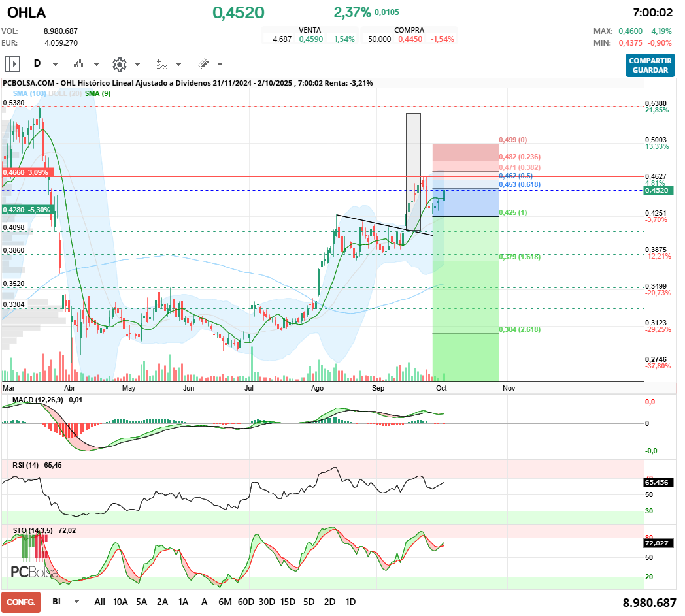Viewport: 685px width, 616px height.
Task: Click the RSI value tag 65,456
Action: pyautogui.click(x=660, y=482)
